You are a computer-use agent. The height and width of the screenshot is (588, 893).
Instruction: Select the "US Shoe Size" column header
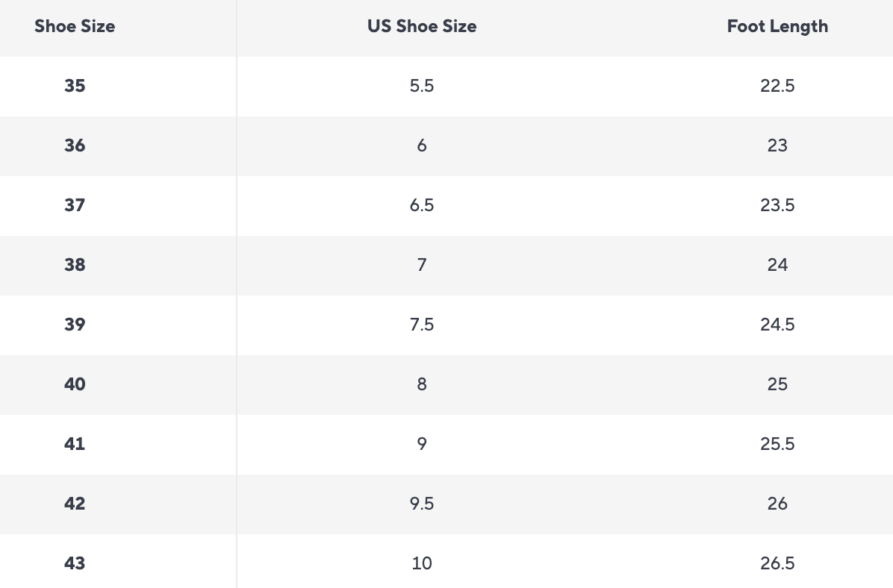[422, 27]
